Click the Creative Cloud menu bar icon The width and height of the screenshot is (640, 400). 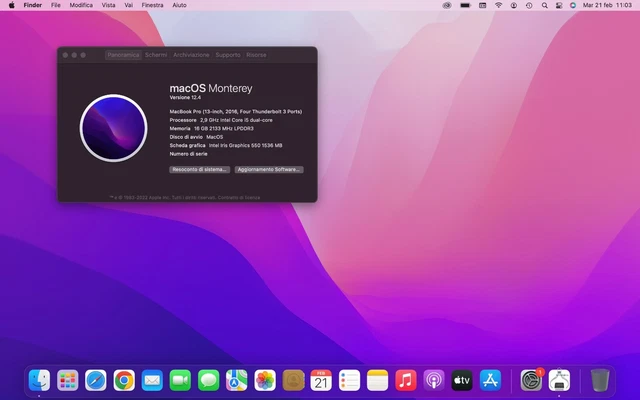pos(447,5)
